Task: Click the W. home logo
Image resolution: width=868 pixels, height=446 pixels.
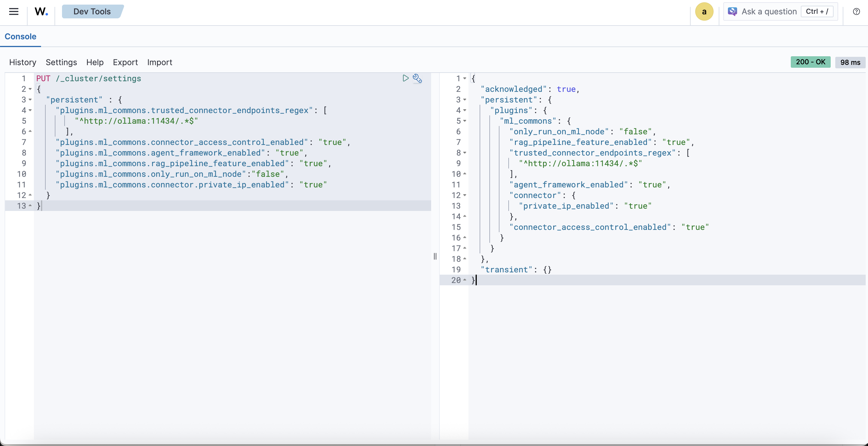Action: [x=41, y=11]
